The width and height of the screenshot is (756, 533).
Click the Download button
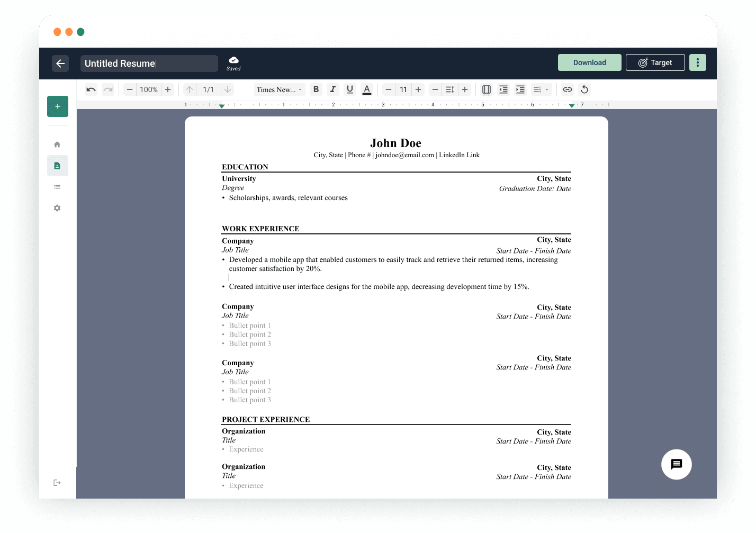pyautogui.click(x=589, y=62)
